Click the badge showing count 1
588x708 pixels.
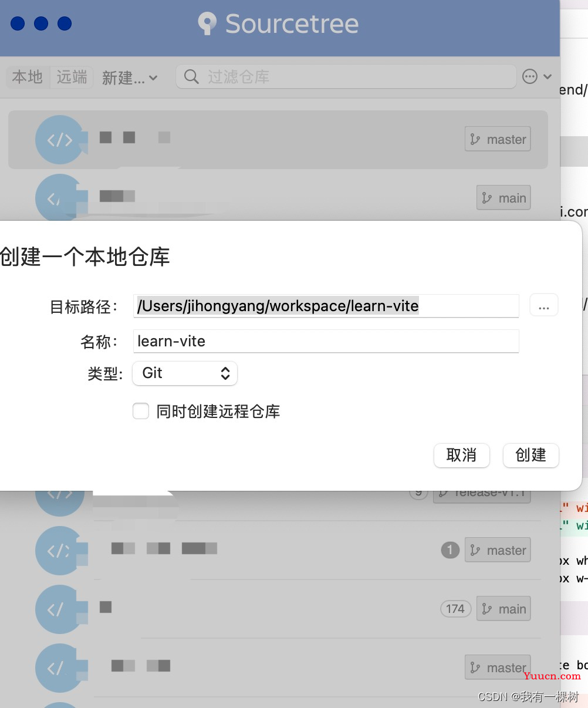click(450, 550)
